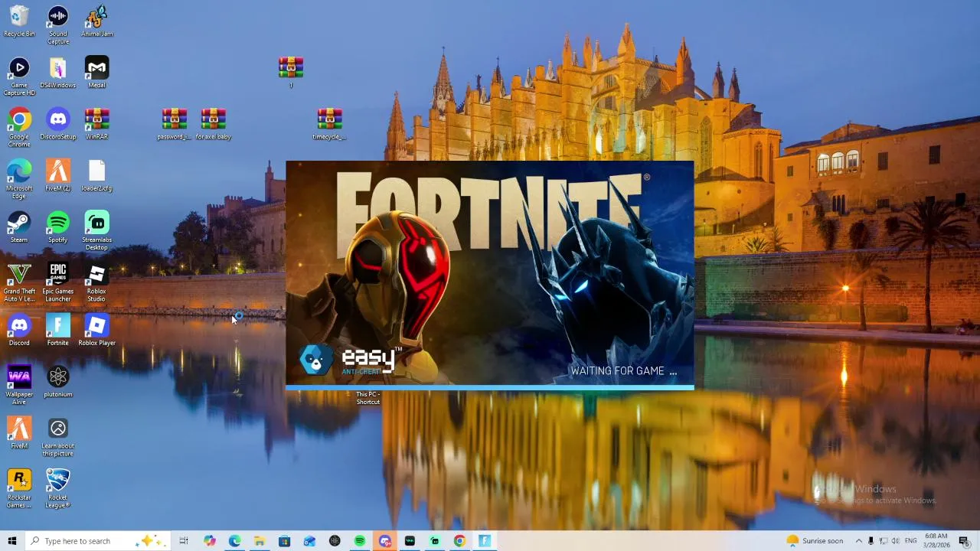This screenshot has width=980, height=551.
Task: Select the plutonium desktop icon
Action: click(58, 380)
